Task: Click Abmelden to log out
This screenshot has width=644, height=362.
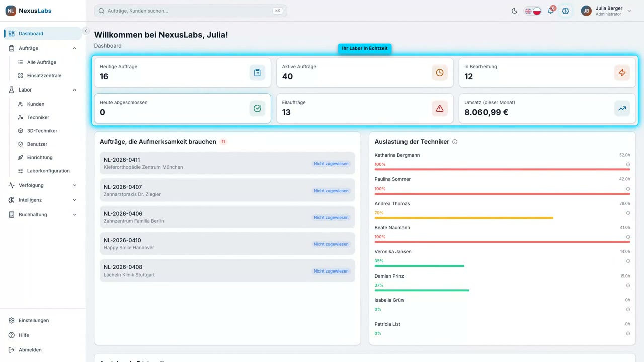Action: click(x=30, y=350)
